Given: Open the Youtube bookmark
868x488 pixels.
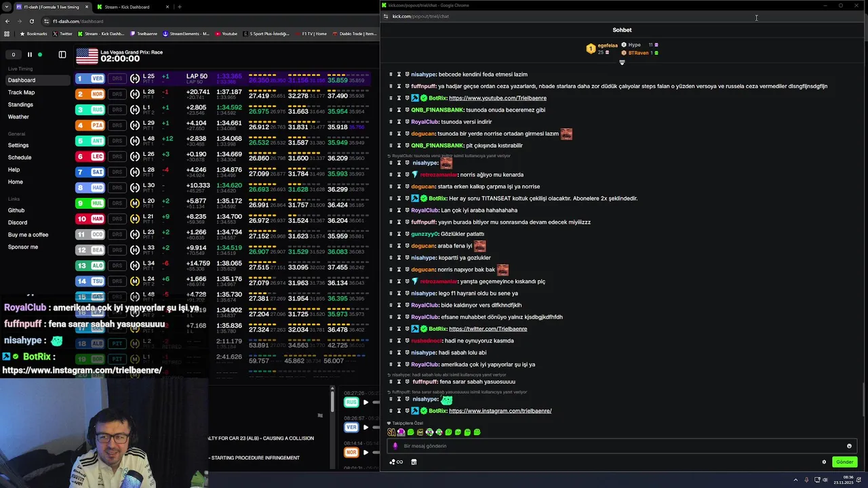Looking at the screenshot, I should click(226, 33).
